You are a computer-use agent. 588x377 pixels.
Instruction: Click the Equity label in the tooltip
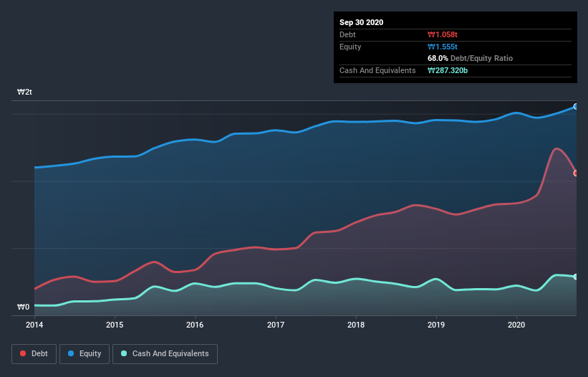(x=350, y=47)
